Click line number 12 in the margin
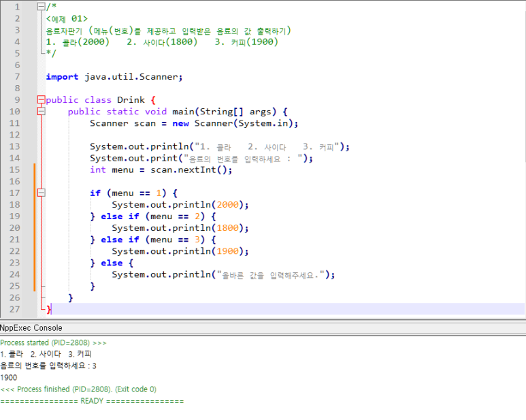Screen dimensions: 526x420 (x=15, y=135)
